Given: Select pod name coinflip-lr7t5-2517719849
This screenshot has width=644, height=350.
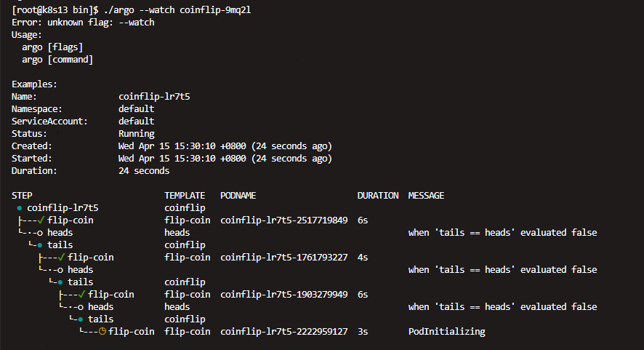Looking at the screenshot, I should [283, 220].
